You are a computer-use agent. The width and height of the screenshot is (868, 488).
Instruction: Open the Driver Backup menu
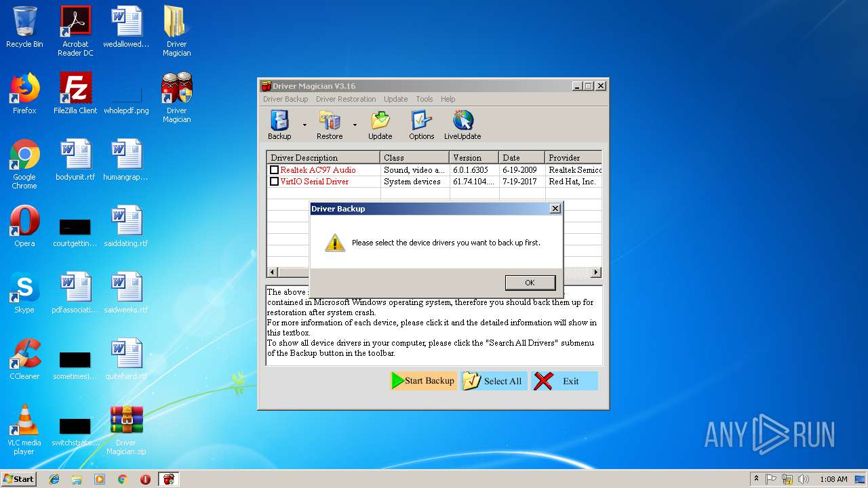click(x=285, y=99)
